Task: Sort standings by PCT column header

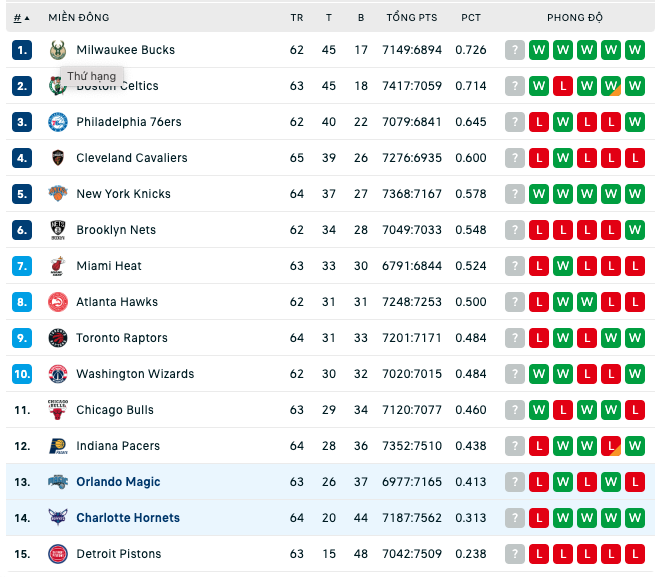Action: pyautogui.click(x=471, y=18)
